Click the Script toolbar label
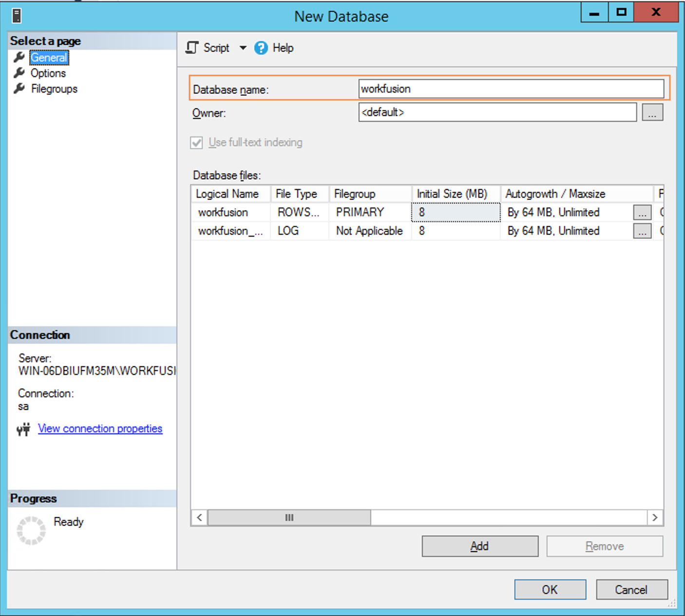Screen dimensions: 685x616 [216, 48]
